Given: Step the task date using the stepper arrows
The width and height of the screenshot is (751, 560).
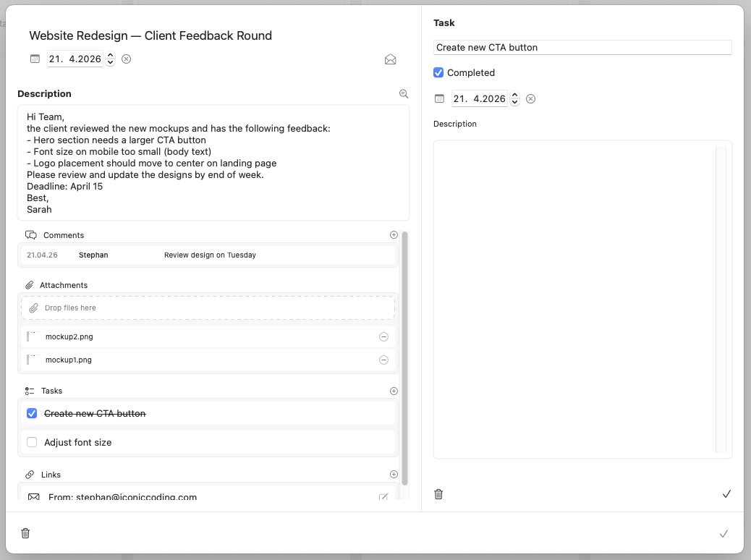Looking at the screenshot, I should pos(514,99).
